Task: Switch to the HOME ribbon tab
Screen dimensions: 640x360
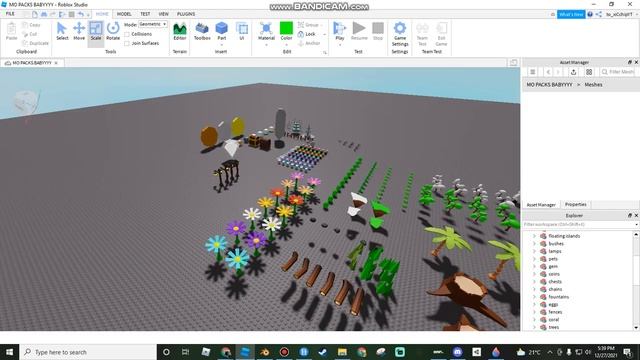Action: pos(102,14)
